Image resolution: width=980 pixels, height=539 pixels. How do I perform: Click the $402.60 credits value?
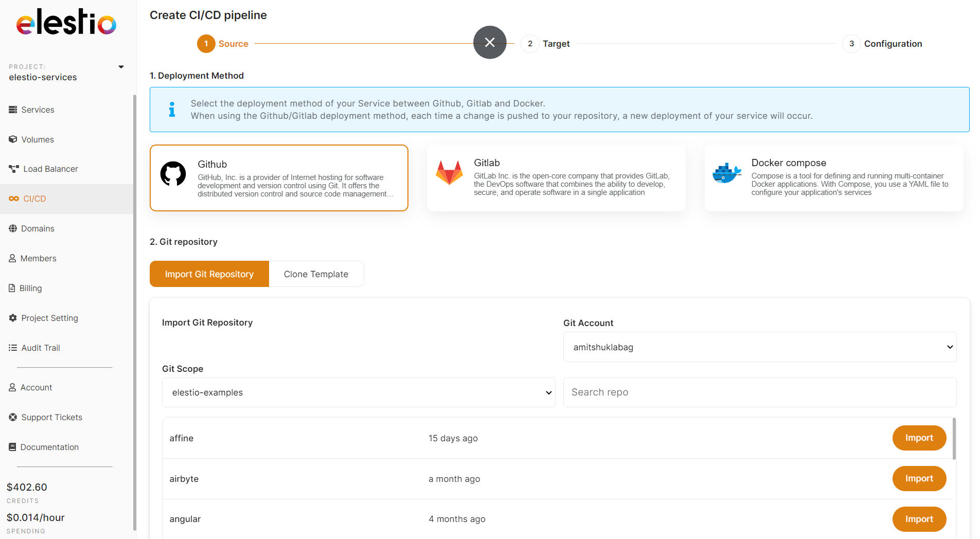[x=27, y=487]
